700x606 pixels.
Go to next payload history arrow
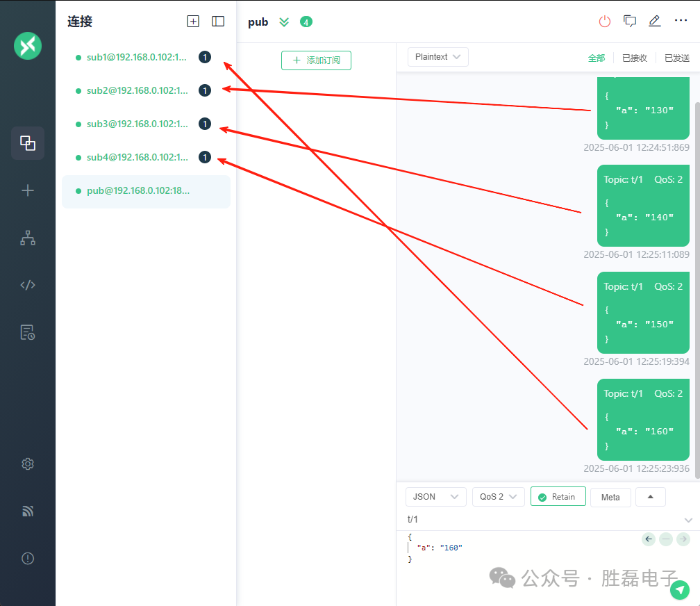pyautogui.click(x=683, y=539)
